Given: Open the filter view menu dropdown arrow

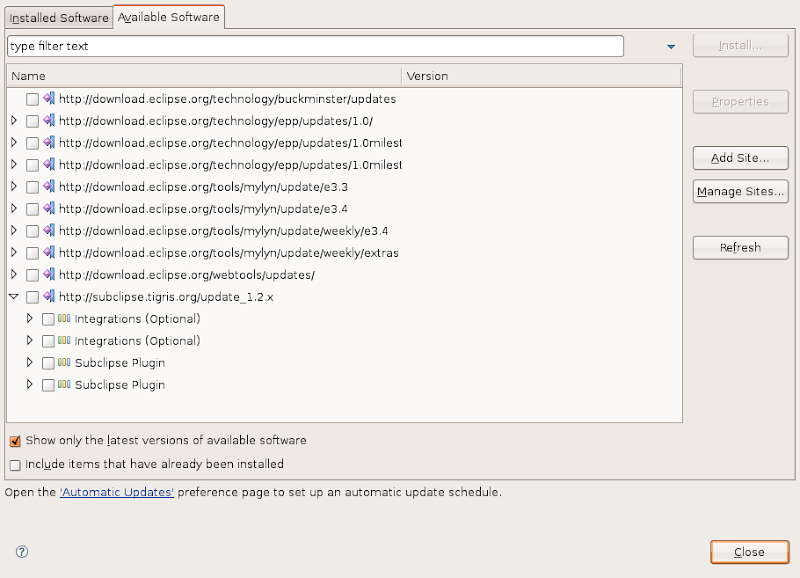Looking at the screenshot, I should coord(671,47).
